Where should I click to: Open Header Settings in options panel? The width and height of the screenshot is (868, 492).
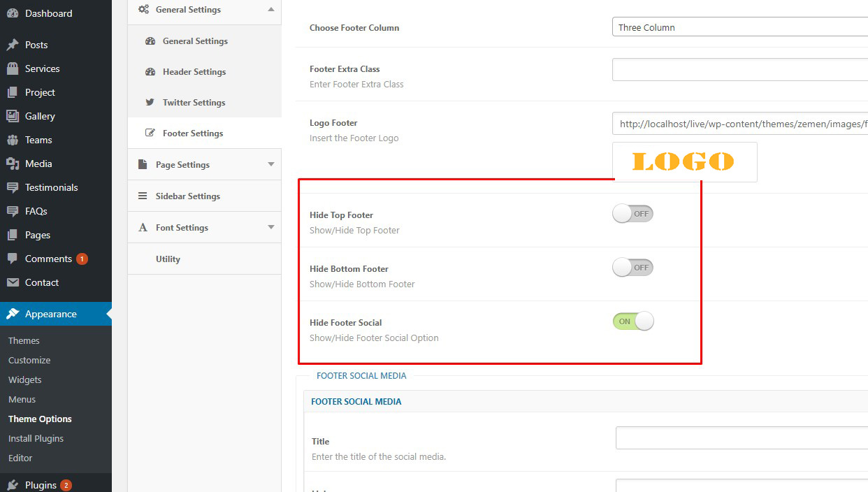(194, 72)
